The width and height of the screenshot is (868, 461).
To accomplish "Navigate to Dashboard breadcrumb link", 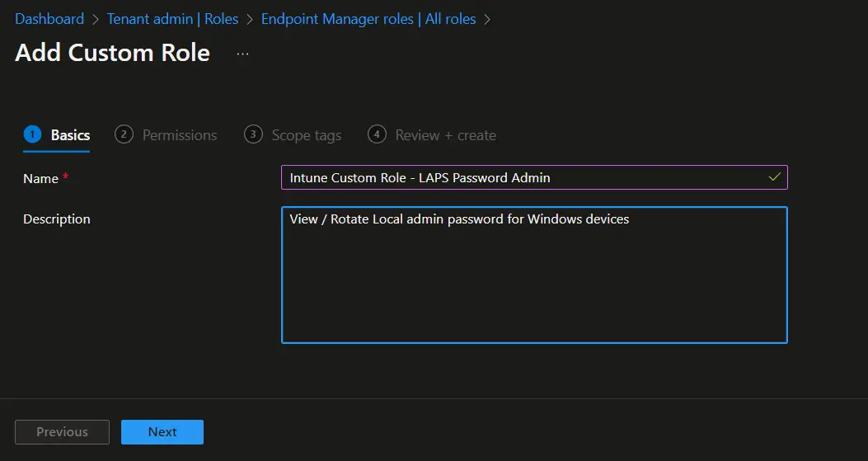I will click(49, 19).
